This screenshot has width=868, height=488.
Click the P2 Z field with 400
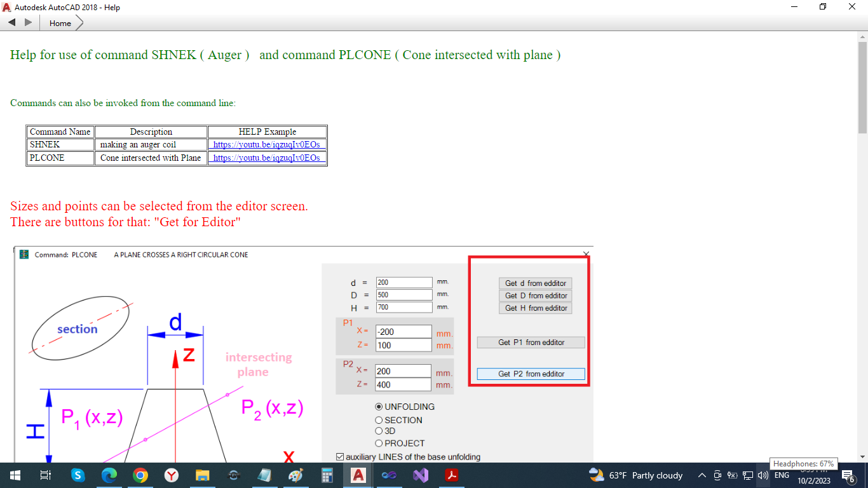[x=403, y=384]
